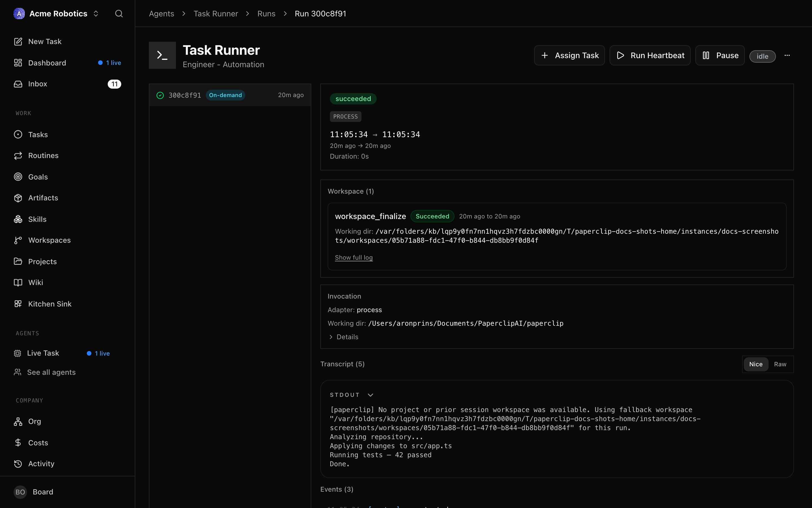Click the Pause button

tap(720, 55)
